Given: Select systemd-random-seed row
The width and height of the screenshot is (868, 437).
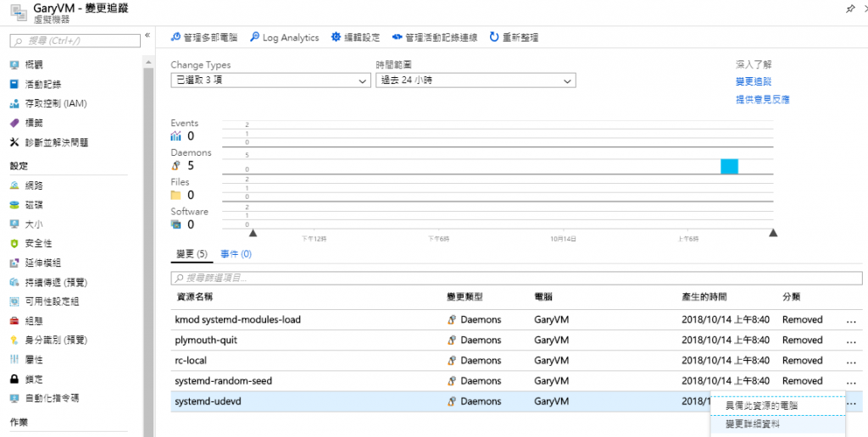Looking at the screenshot, I should click(x=516, y=381).
